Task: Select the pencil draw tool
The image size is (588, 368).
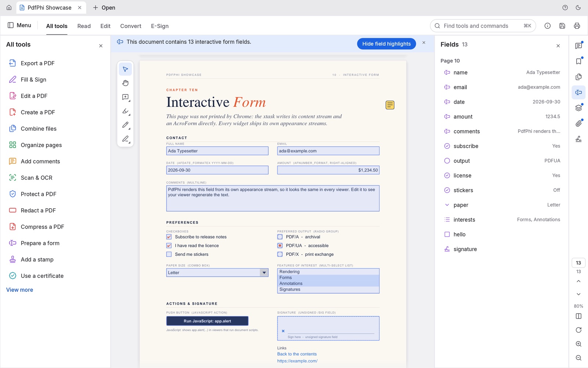Action: coord(125,125)
